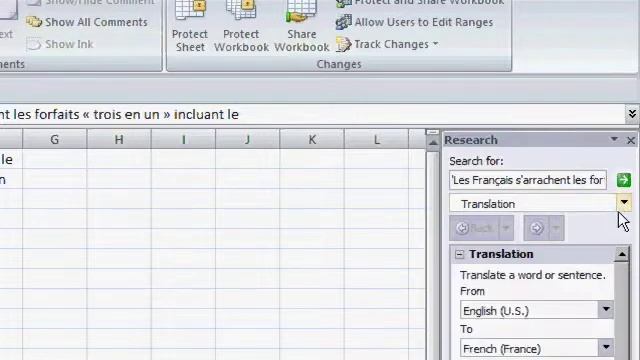Open the Forward history dropdown arrow
Screen dimensions: 640x360
[556, 228]
